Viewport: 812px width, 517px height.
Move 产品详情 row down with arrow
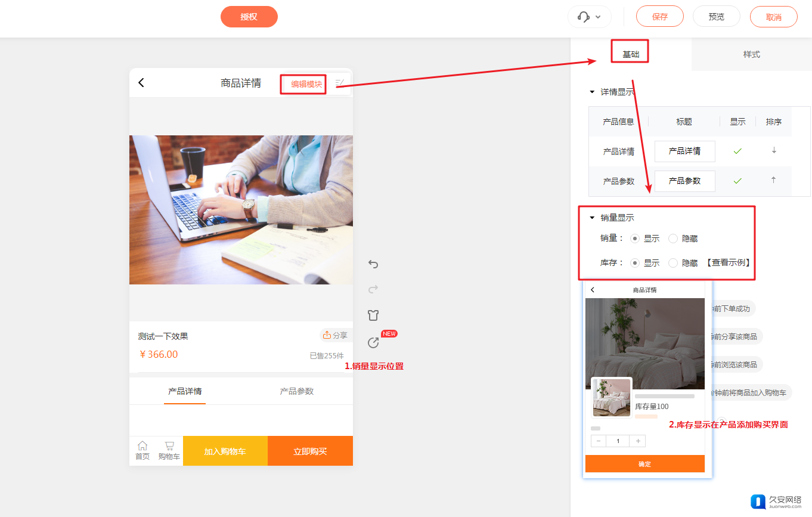click(x=774, y=151)
